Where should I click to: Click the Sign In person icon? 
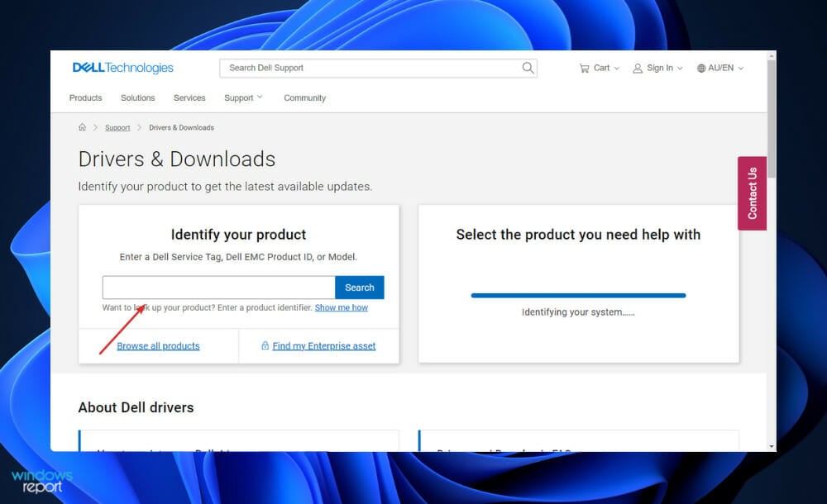(x=638, y=68)
